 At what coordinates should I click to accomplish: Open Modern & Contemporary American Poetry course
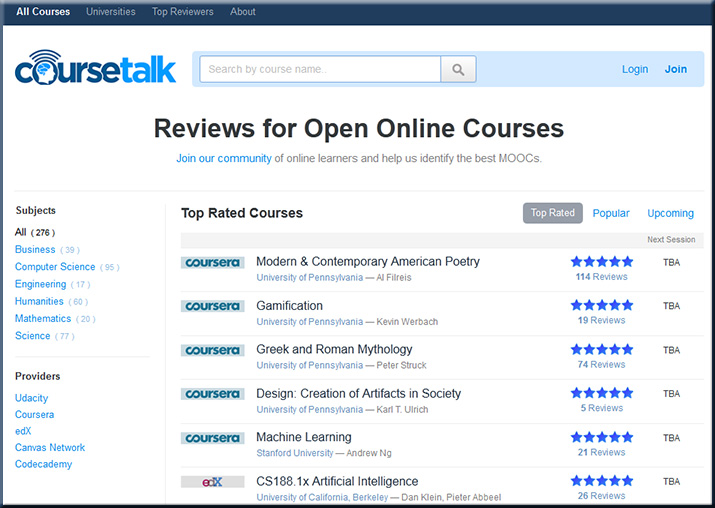pyautogui.click(x=368, y=262)
